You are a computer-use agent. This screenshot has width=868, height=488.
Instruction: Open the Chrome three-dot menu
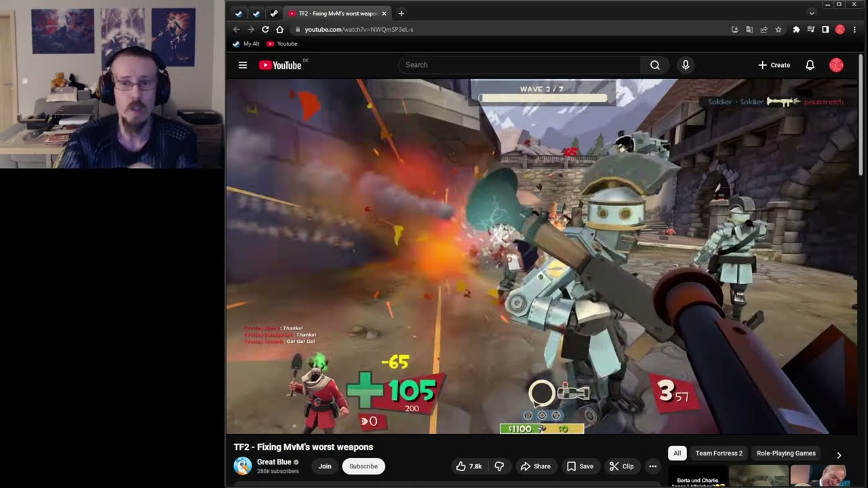(x=854, y=30)
